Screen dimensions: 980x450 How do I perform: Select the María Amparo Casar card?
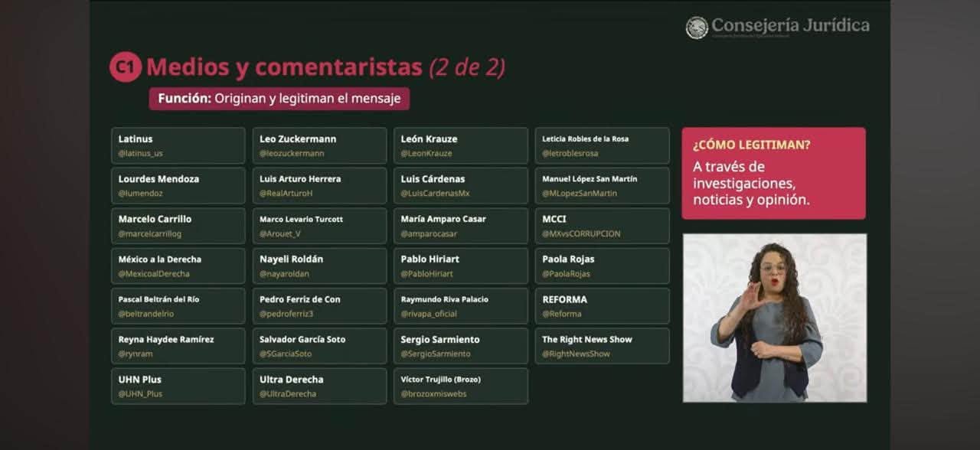click(x=461, y=226)
